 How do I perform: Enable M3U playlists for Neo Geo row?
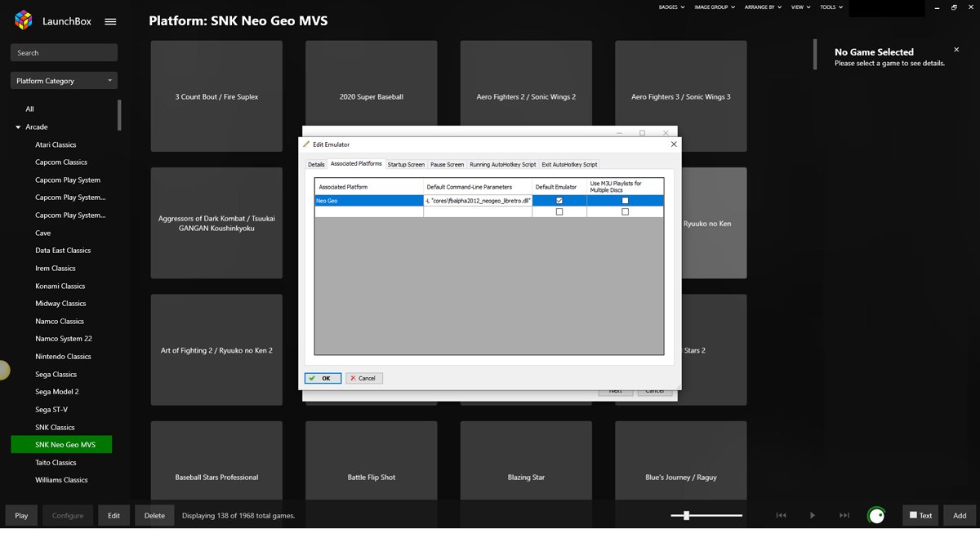[626, 200]
